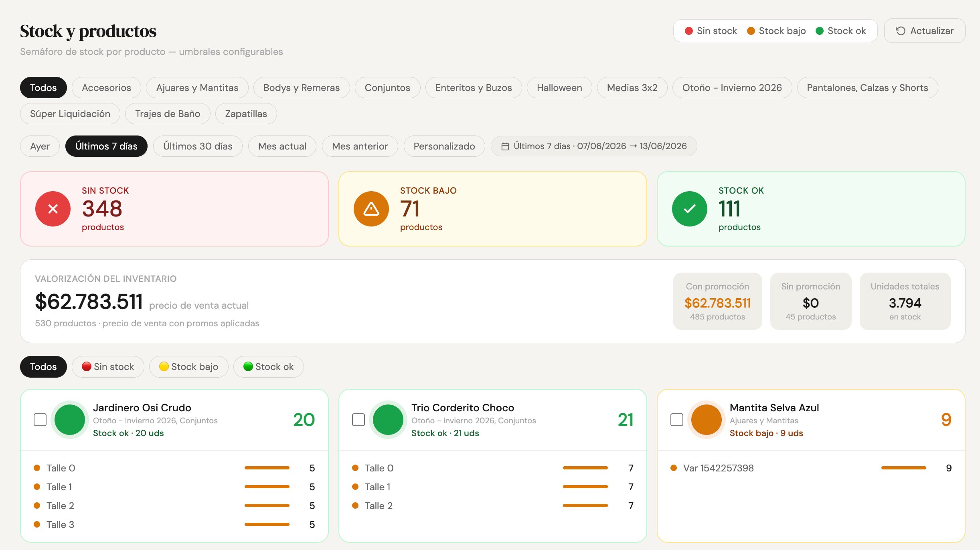Click the green status circle of Jardinero Osi Crudo

point(70,420)
